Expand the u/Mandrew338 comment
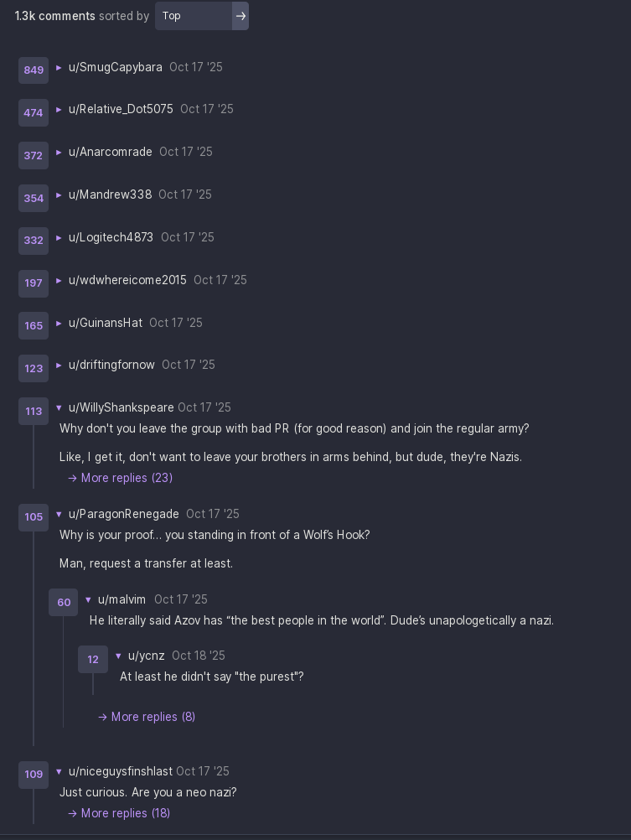 59,195
